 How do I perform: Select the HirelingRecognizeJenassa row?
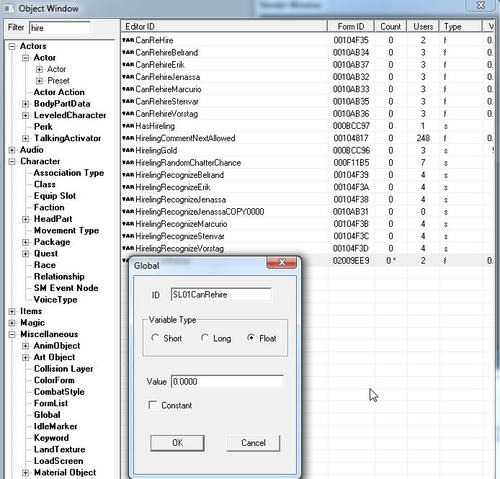(x=308, y=200)
